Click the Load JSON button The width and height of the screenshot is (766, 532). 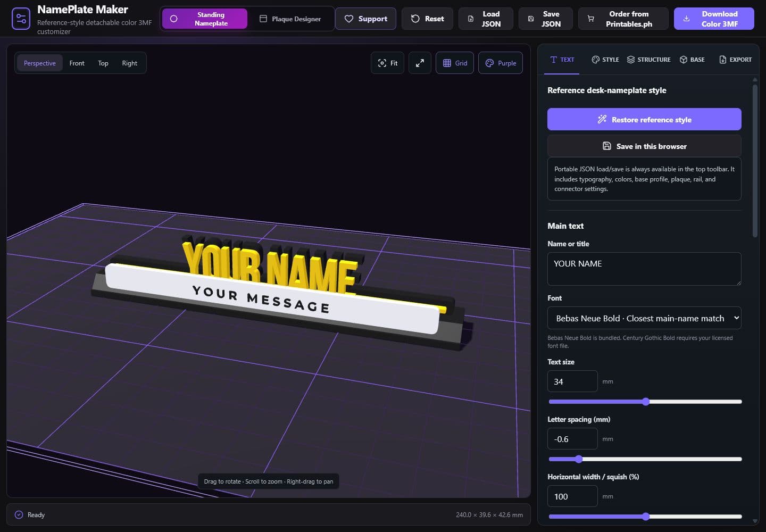pyautogui.click(x=486, y=19)
